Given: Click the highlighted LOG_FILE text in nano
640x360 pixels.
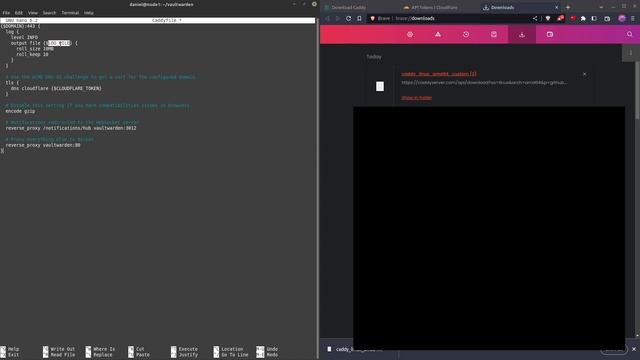Looking at the screenshot, I should (59, 43).
